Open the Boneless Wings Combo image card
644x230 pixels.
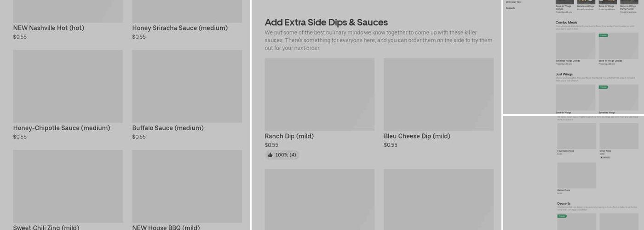pos(575,46)
